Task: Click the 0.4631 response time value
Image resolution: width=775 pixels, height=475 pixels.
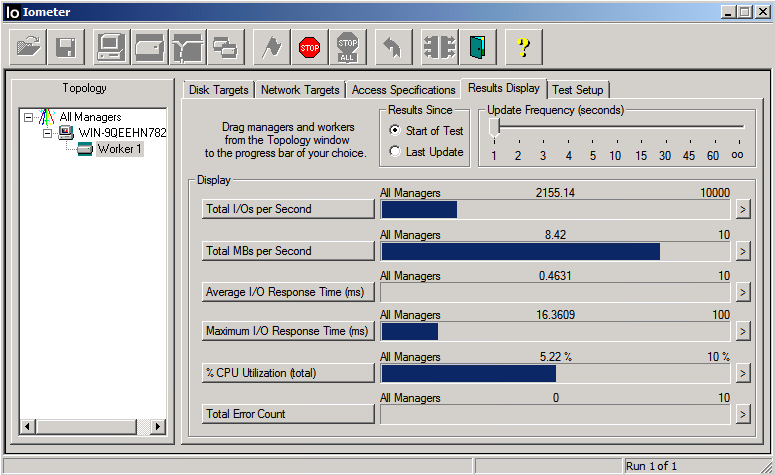Action: tap(555, 276)
